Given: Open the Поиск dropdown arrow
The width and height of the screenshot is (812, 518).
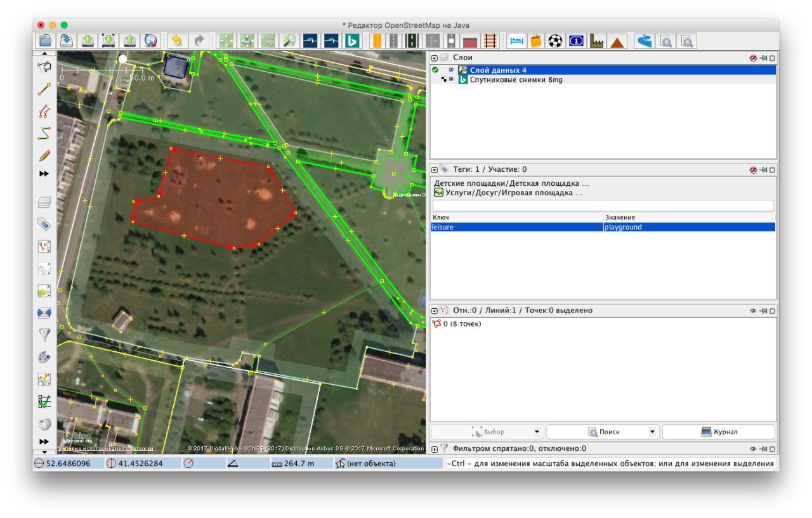Looking at the screenshot, I should coord(653,432).
